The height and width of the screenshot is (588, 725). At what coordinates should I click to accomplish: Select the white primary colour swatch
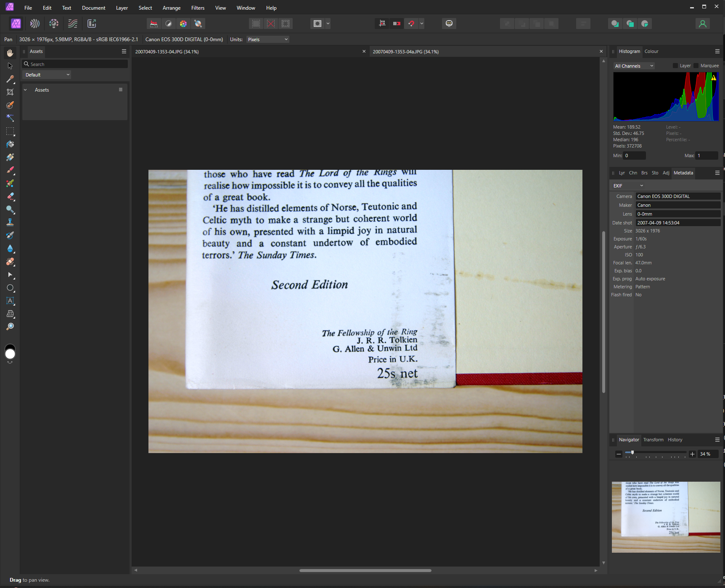click(x=10, y=354)
